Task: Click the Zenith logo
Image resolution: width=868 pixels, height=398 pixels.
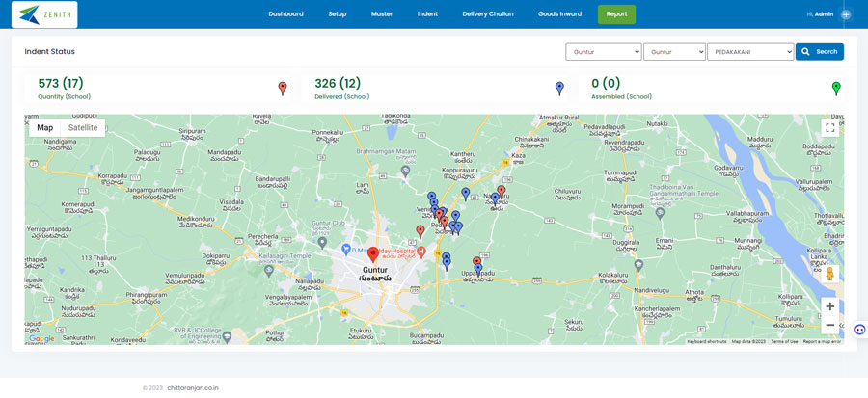Action: 44,14
